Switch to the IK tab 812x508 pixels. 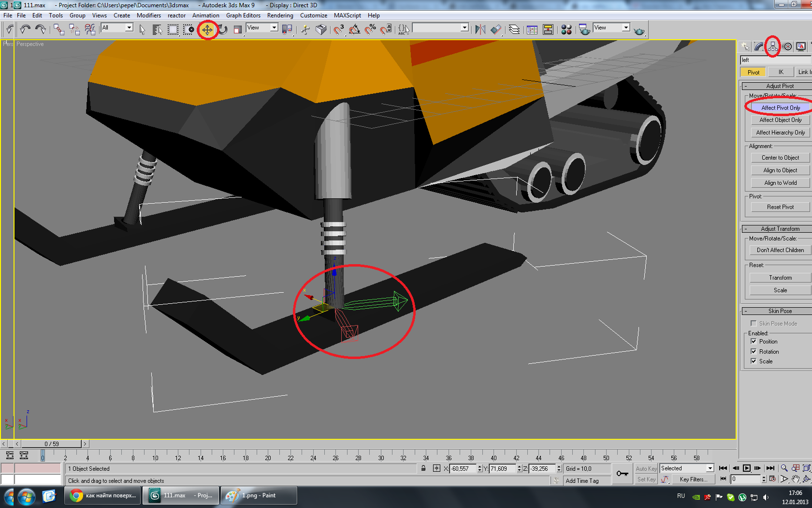pos(781,72)
